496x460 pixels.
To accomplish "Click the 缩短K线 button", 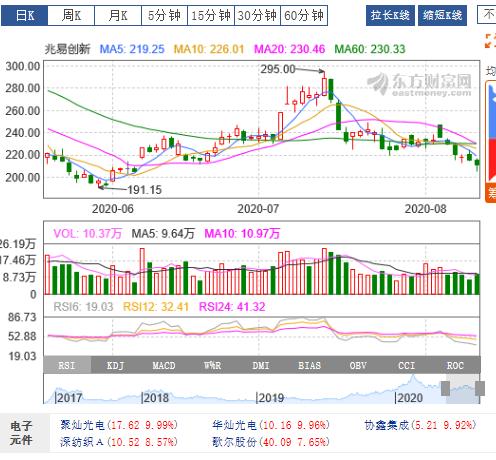I will tap(442, 15).
